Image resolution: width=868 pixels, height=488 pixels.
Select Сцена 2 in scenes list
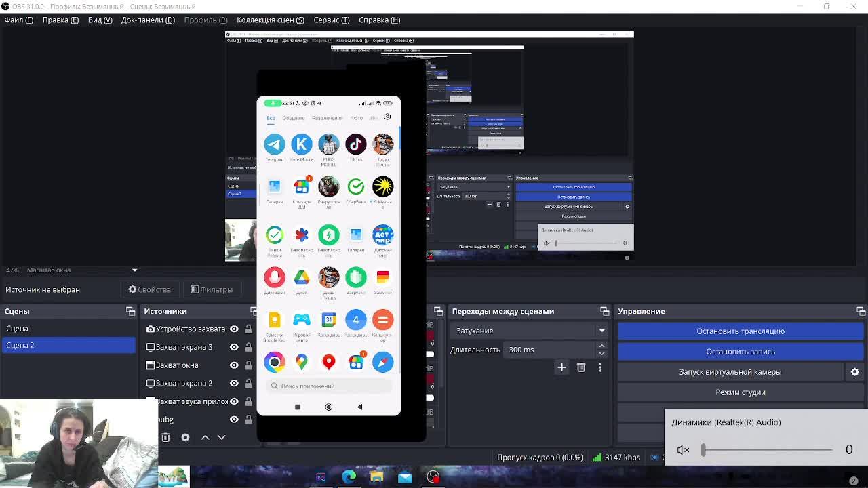tap(68, 346)
